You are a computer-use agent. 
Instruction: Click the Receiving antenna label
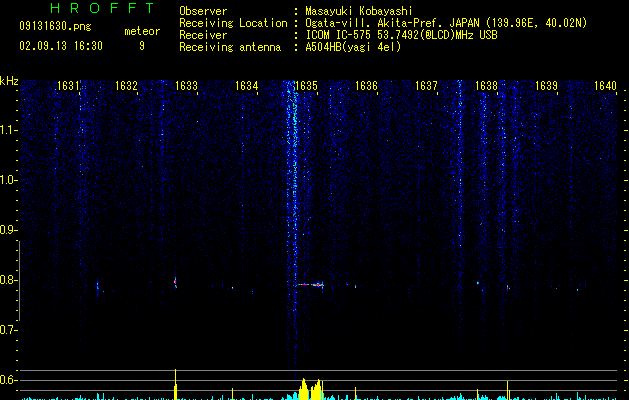pos(230,47)
